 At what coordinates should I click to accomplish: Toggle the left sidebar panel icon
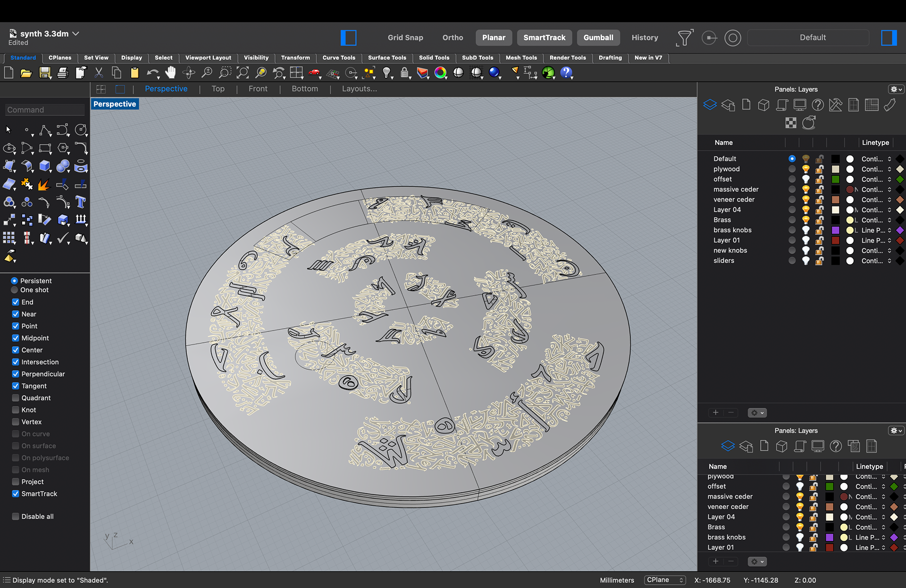pyautogui.click(x=348, y=38)
